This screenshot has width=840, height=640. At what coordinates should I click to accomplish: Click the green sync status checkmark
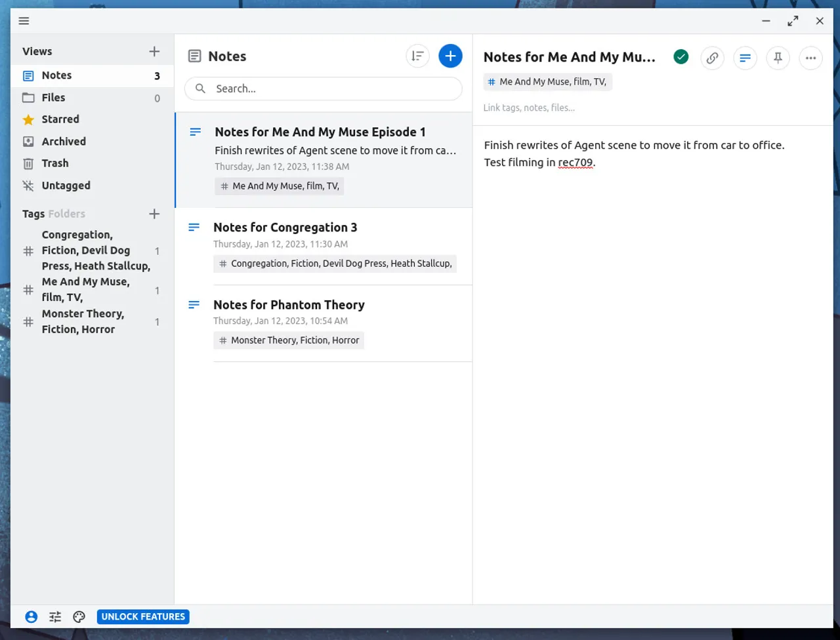(x=681, y=57)
